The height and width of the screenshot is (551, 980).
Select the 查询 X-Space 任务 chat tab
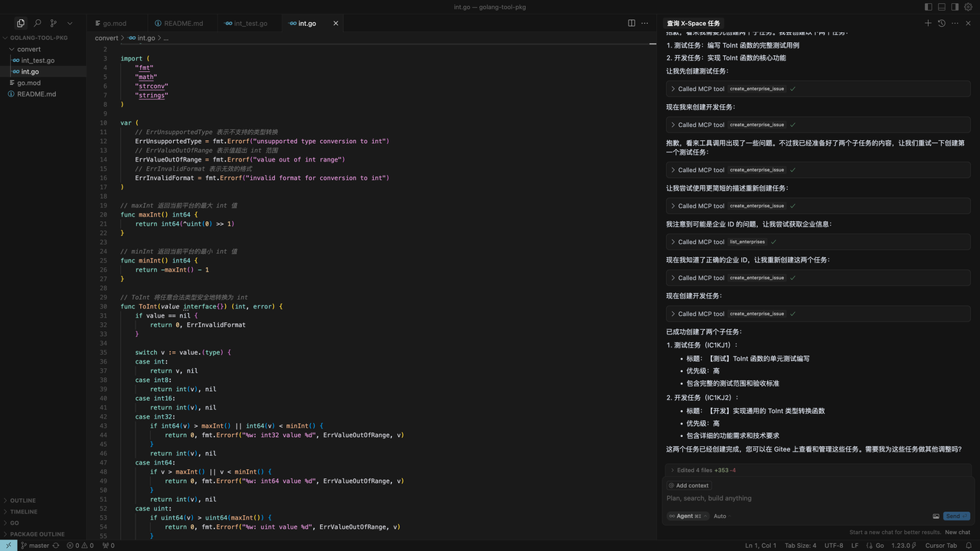click(694, 23)
